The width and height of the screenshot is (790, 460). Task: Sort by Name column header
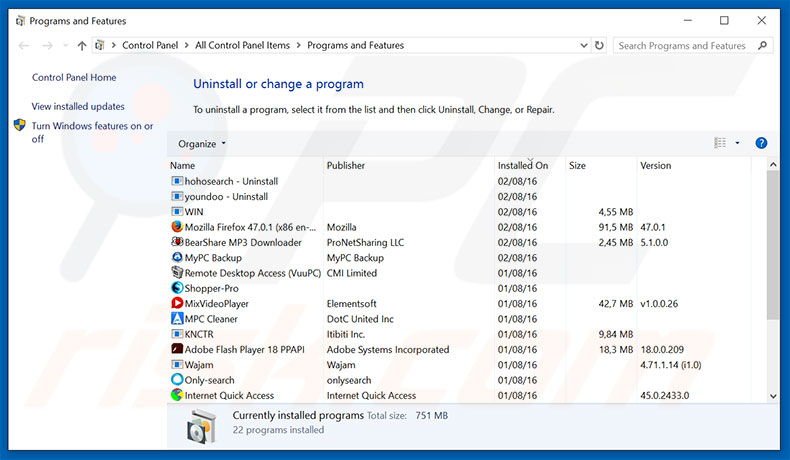[182, 165]
